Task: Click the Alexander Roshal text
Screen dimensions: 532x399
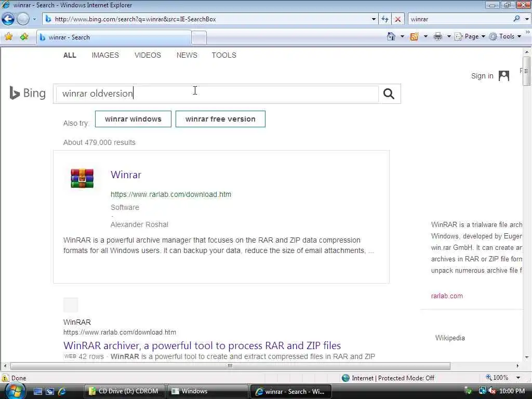Action: pyautogui.click(x=139, y=224)
